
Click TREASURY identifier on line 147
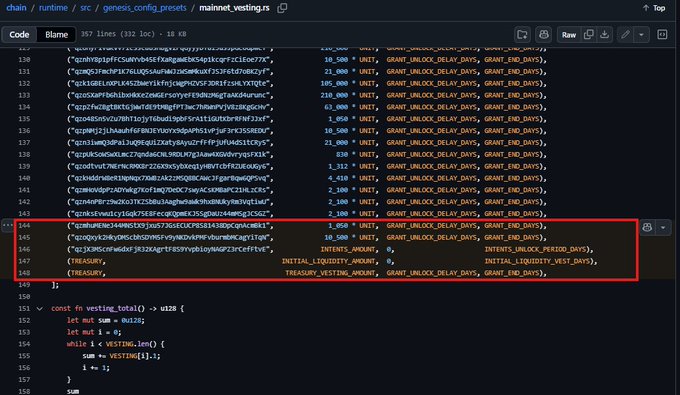click(x=86, y=261)
